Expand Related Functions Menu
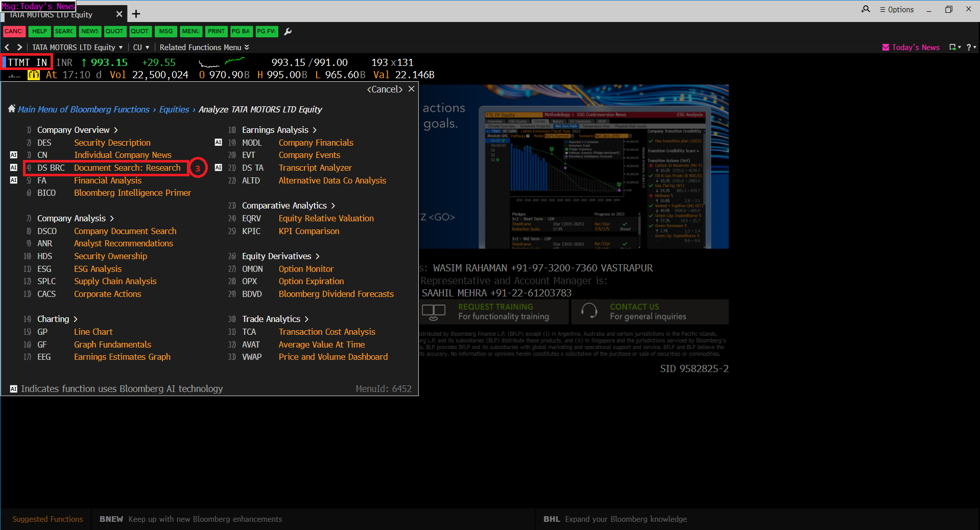 coord(204,47)
